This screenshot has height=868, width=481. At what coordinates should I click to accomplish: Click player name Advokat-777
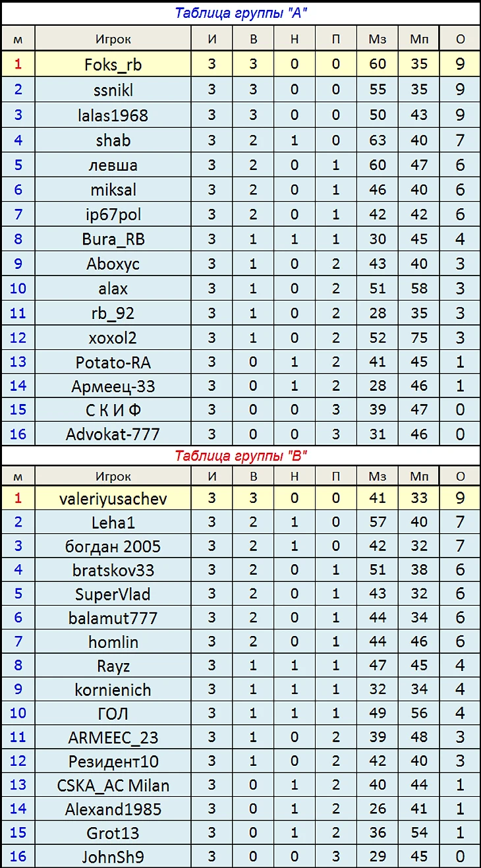point(113,435)
